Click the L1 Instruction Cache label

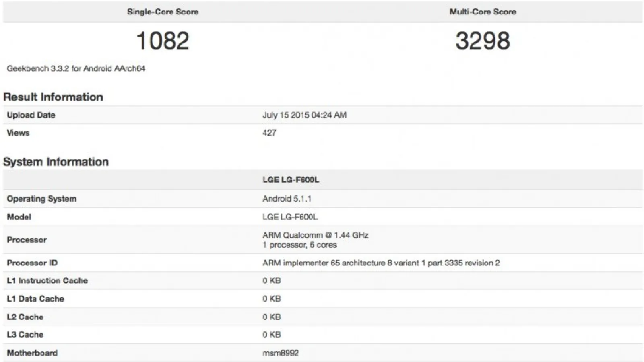click(47, 281)
